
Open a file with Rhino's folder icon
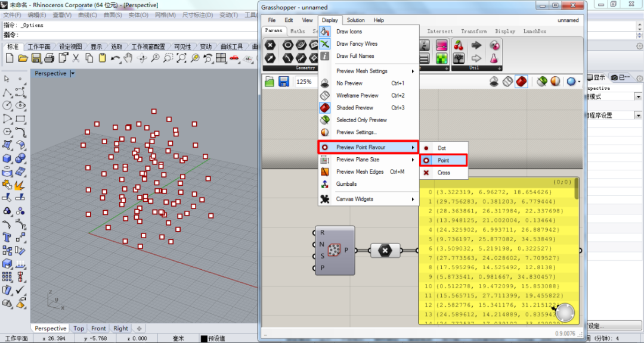click(23, 58)
